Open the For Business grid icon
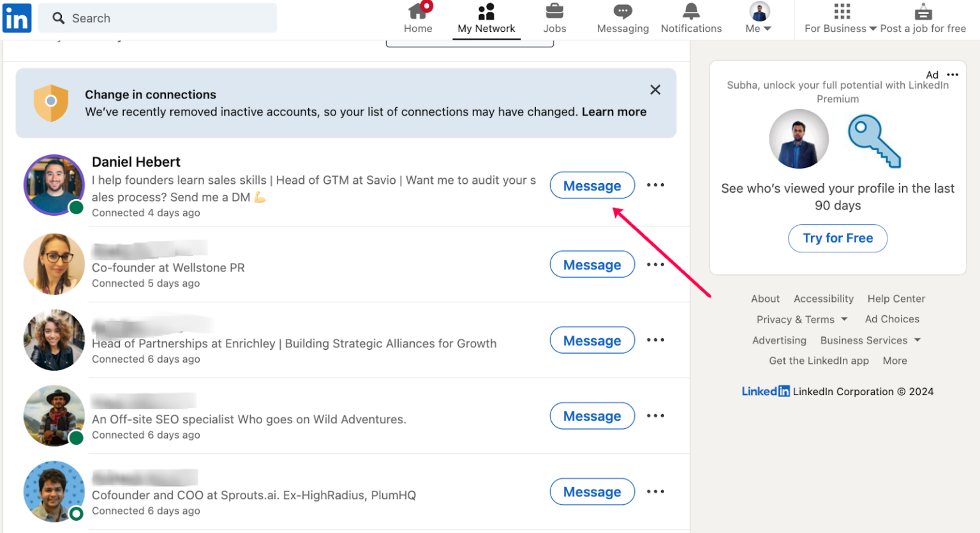This screenshot has width=980, height=533. (842, 11)
